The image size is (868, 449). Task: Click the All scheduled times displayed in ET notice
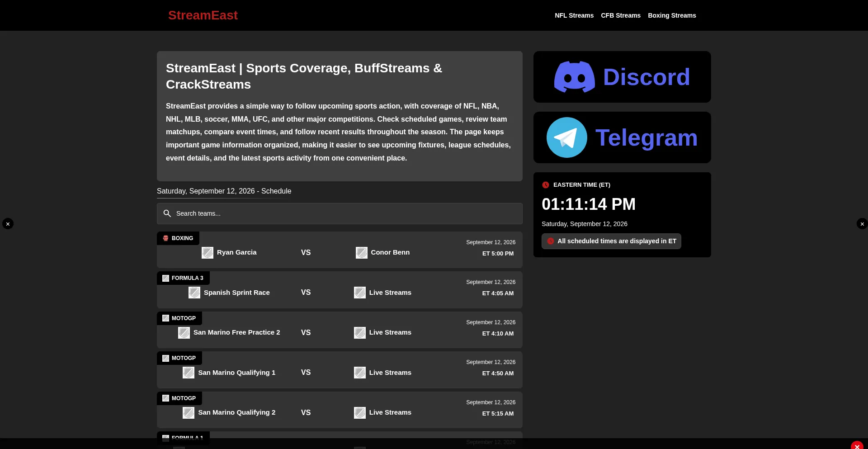611,241
